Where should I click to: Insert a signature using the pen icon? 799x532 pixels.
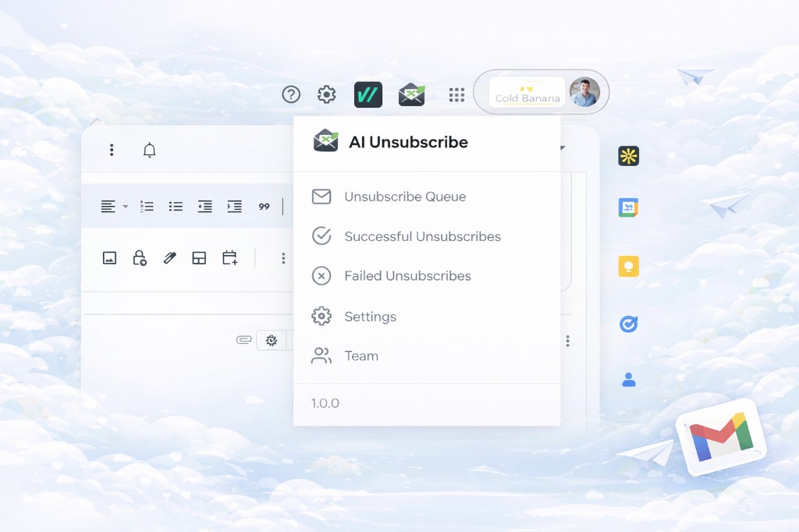(170, 257)
